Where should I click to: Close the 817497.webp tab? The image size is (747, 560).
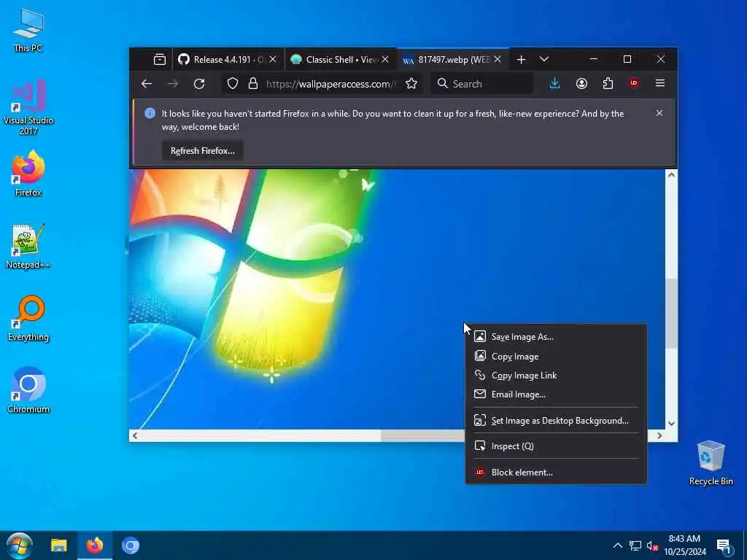pyautogui.click(x=498, y=60)
